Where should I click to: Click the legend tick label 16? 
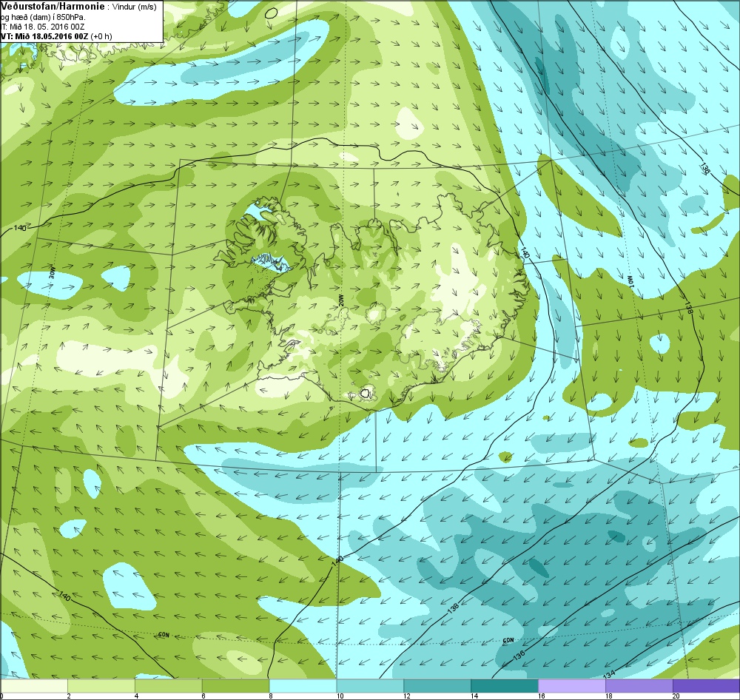click(x=541, y=696)
